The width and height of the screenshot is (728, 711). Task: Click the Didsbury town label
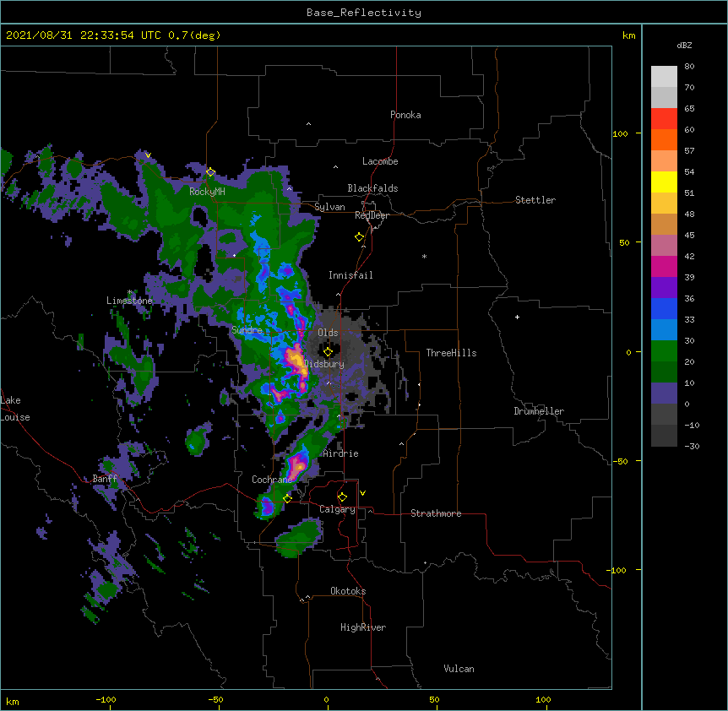(x=324, y=364)
